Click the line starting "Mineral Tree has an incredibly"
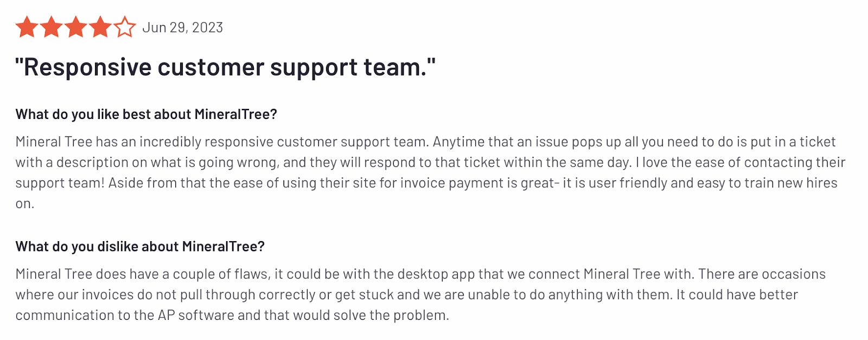 pyautogui.click(x=425, y=142)
